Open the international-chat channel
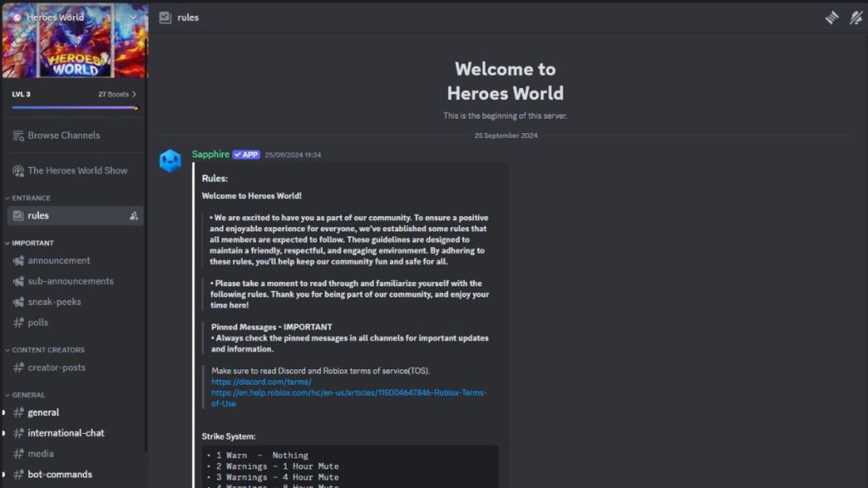 tap(66, 433)
